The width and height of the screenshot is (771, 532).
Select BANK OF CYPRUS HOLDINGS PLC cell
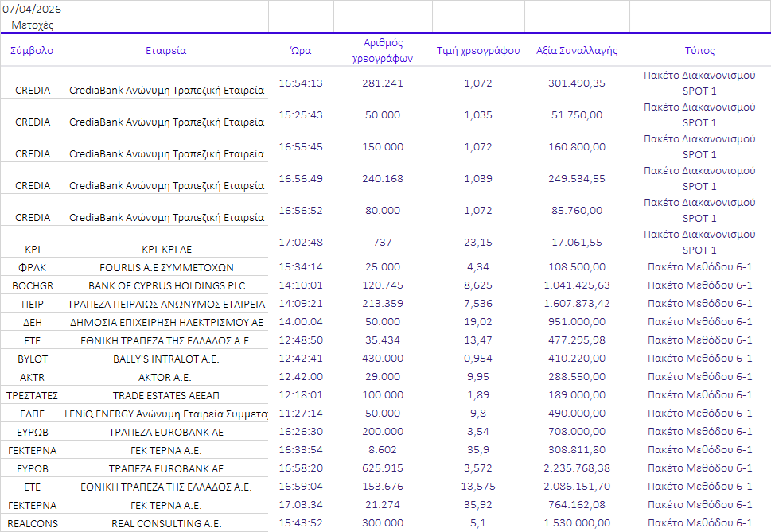(x=166, y=286)
